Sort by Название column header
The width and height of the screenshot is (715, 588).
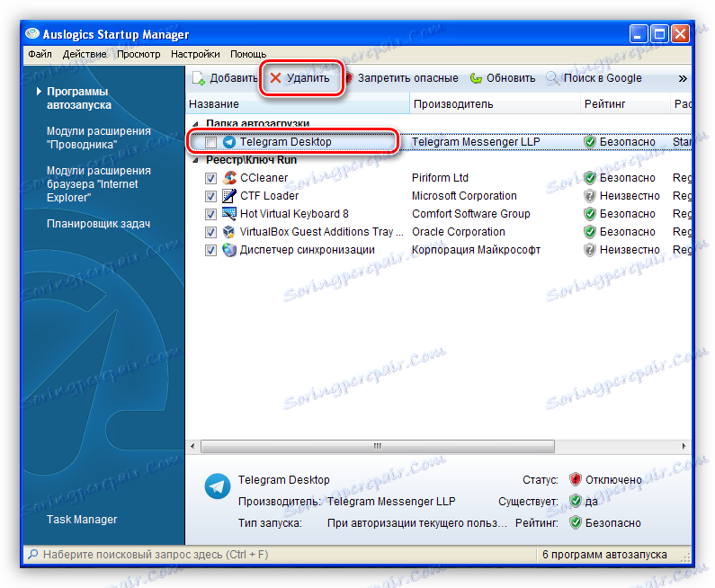[x=298, y=104]
